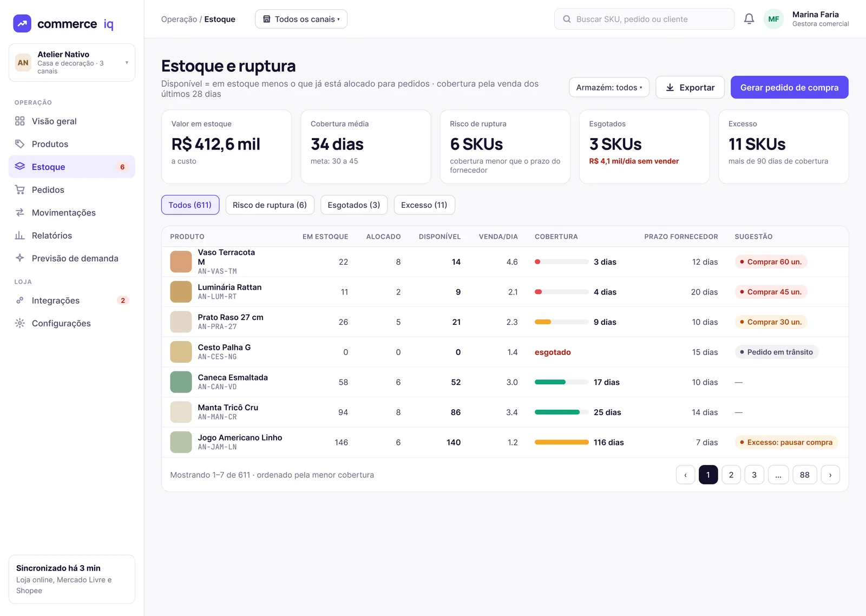This screenshot has height=616, width=866.
Task: Click the Pedido em trânsito chip
Action: point(777,352)
